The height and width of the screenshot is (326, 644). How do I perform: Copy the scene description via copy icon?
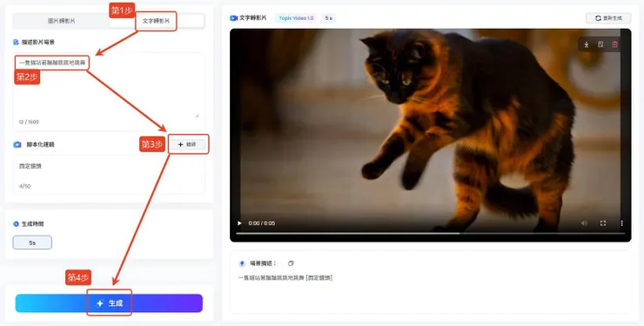tap(291, 263)
